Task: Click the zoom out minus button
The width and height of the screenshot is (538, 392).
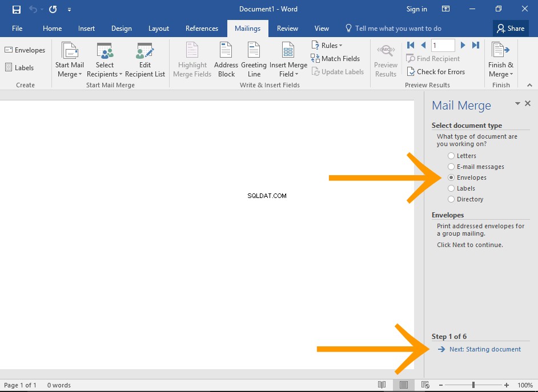Action: [x=440, y=385]
